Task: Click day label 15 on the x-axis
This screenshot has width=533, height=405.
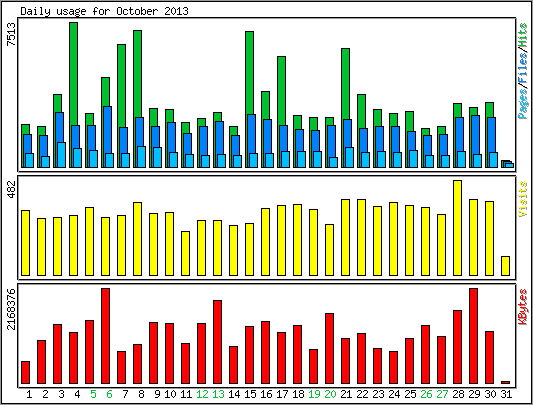Action: pos(250,394)
